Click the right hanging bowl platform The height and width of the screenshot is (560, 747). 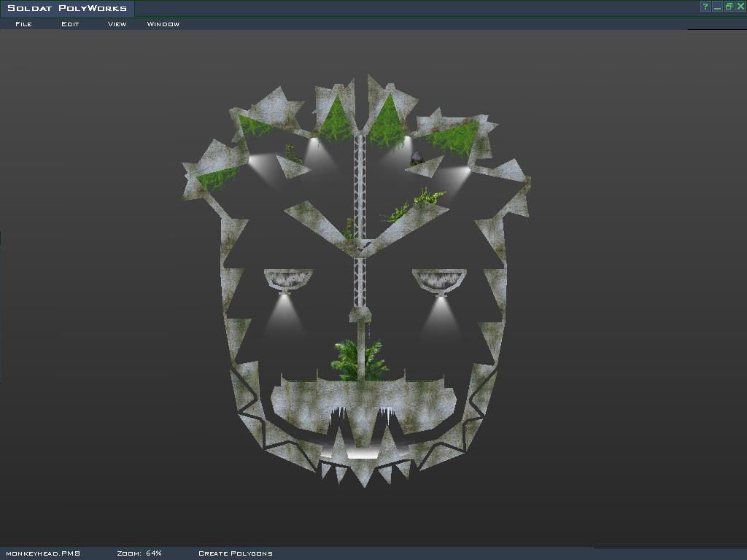(439, 279)
